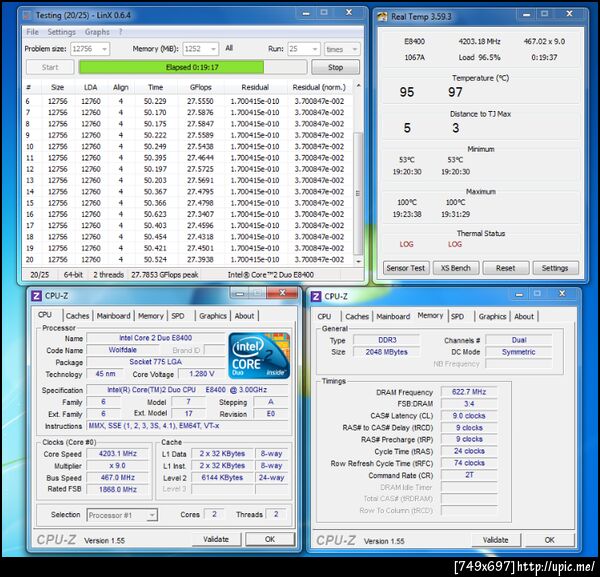Click the Time column header in LinX
The height and width of the screenshot is (577, 600).
pyautogui.click(x=155, y=87)
